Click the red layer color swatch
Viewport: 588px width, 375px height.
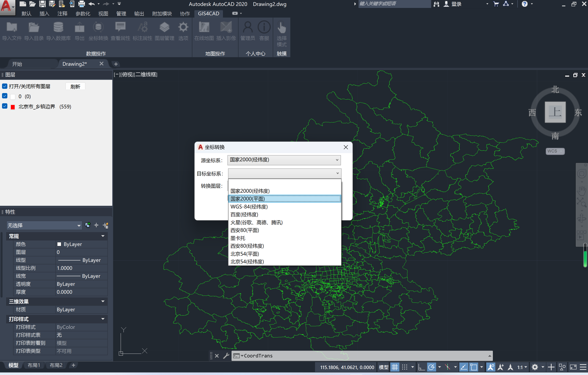coord(13,107)
